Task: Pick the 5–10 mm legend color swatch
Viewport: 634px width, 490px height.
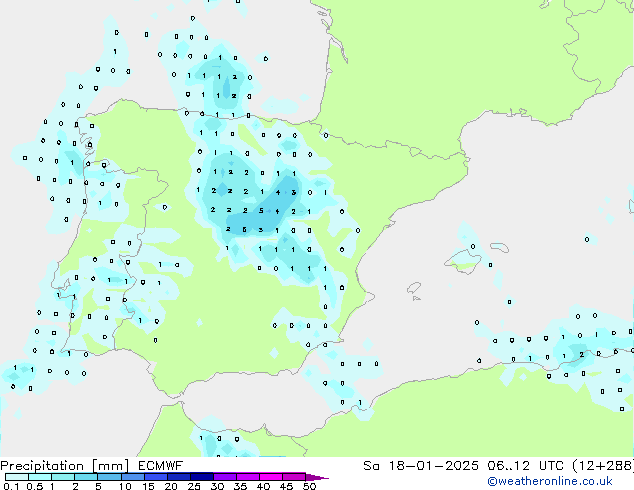Action: coord(111,477)
